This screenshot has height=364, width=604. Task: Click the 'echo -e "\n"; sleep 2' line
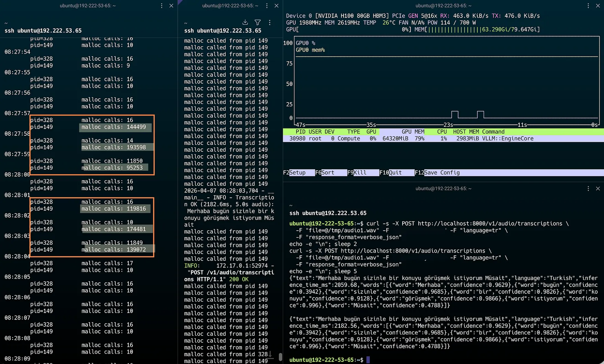coord(323,244)
